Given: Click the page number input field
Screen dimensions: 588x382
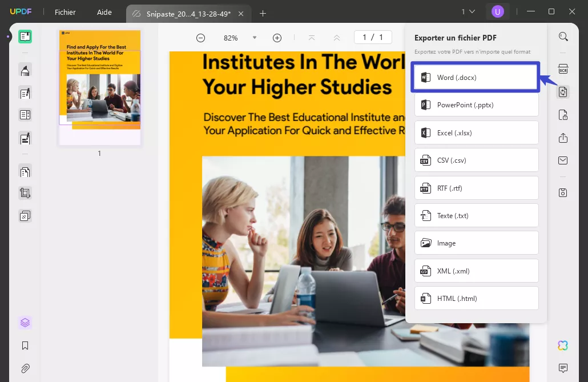Looking at the screenshot, I should 373,37.
